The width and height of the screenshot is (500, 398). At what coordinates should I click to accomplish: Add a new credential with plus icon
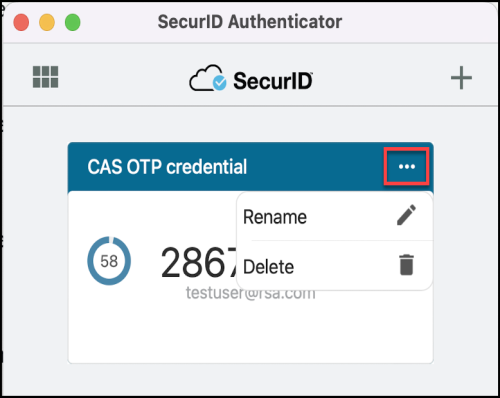click(461, 78)
